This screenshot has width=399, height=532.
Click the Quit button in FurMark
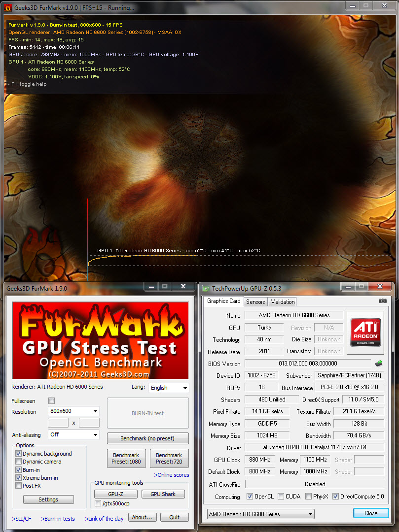coord(174,517)
